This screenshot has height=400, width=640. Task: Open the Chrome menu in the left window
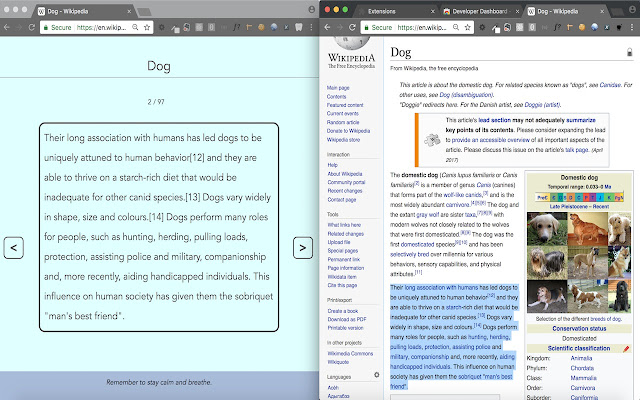(311, 27)
